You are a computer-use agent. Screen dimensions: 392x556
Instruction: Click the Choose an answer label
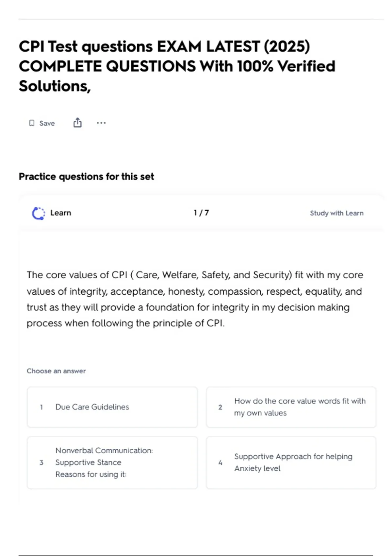tap(56, 371)
